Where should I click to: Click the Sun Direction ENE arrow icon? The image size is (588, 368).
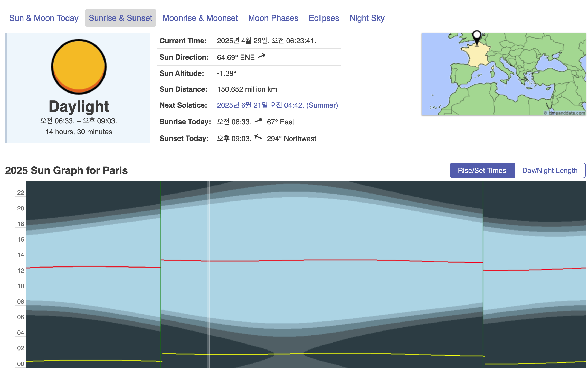pyautogui.click(x=261, y=56)
